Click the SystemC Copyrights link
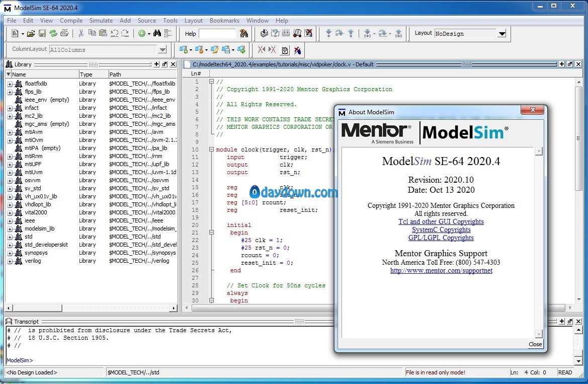Image resolution: width=588 pixels, height=384 pixels. 441,229
